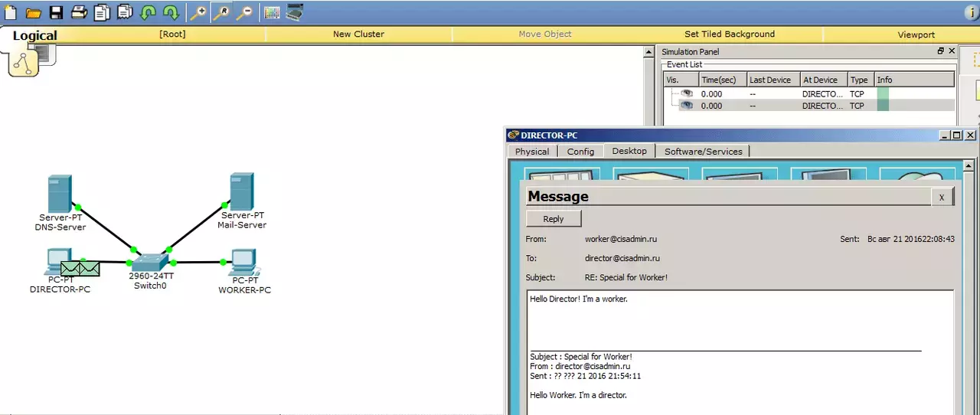This screenshot has height=415, width=980.
Task: Click inside the message body text area
Action: pos(740,352)
